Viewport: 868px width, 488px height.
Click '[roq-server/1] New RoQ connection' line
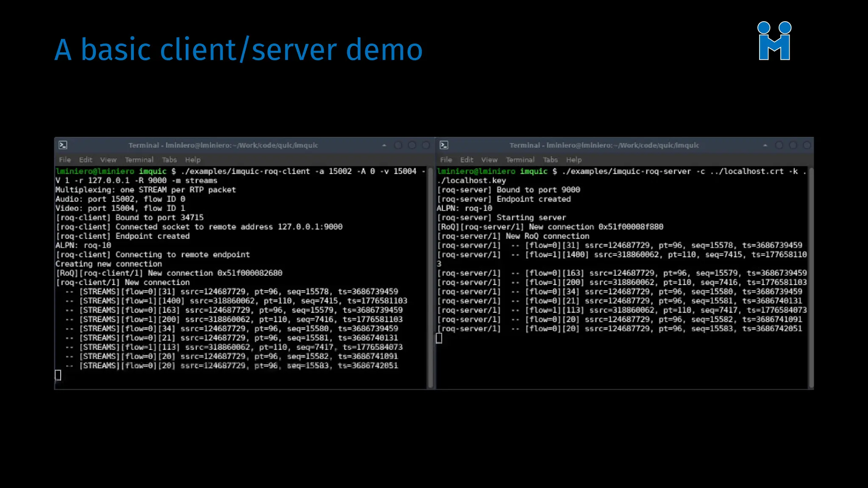[513, 236]
